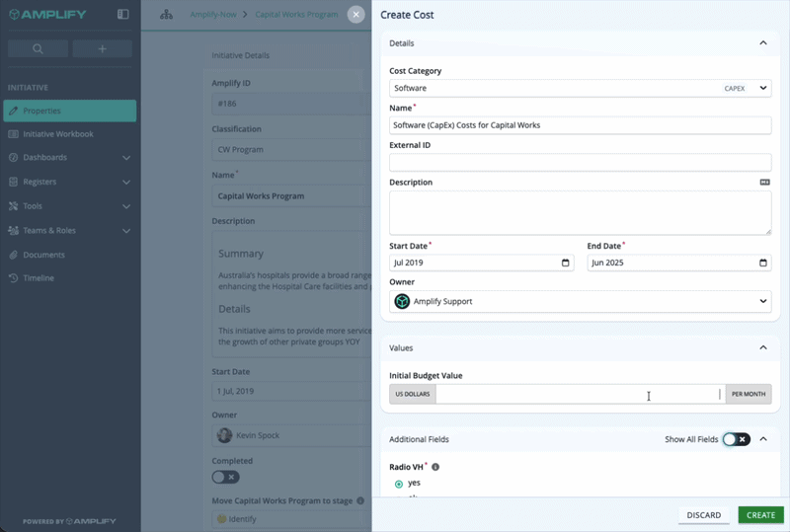Click the Documents paperclip icon
The height and width of the screenshot is (532, 790).
pos(14,255)
